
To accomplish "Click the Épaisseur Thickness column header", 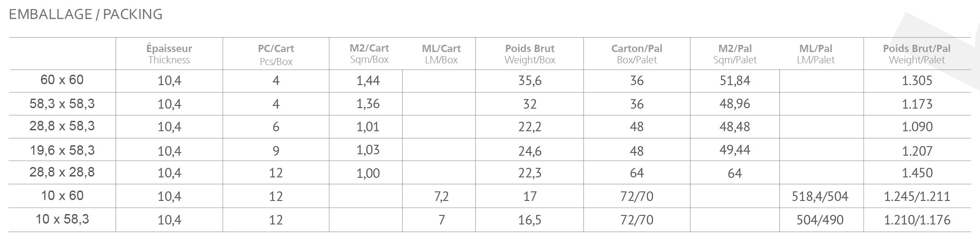I will tap(169, 54).
